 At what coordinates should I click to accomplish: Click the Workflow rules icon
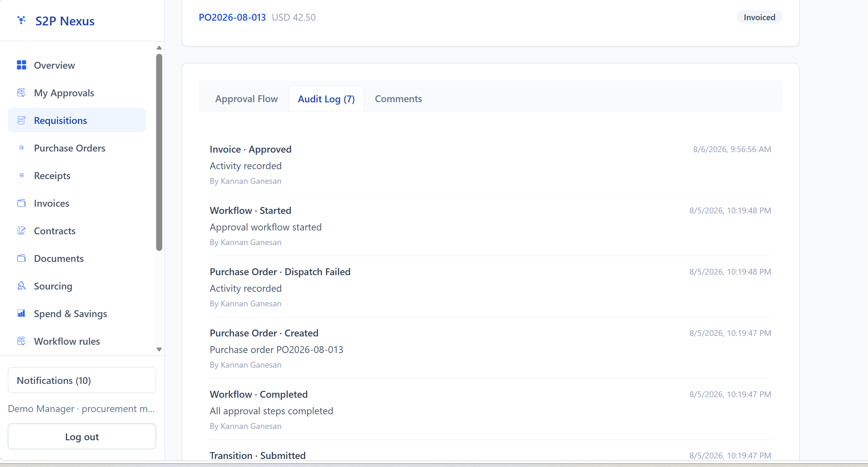(x=22, y=341)
